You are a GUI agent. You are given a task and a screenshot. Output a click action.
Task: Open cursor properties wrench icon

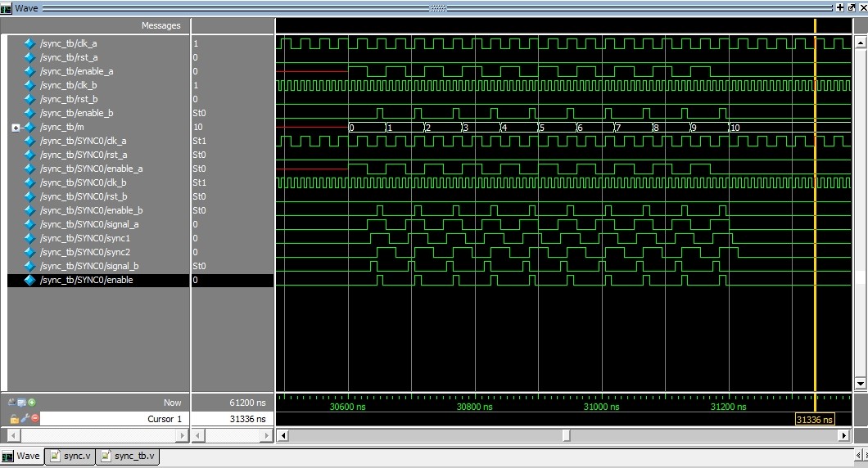tap(25, 418)
